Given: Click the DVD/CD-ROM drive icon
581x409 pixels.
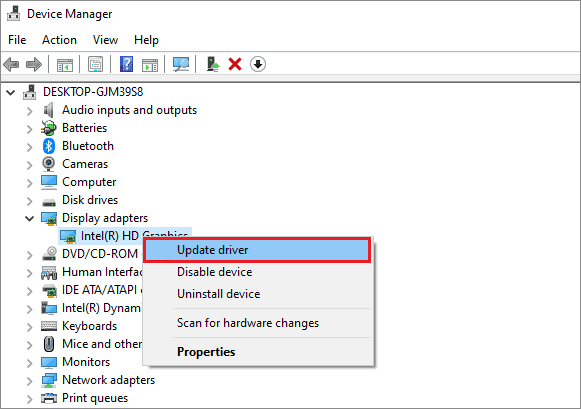Looking at the screenshot, I should (49, 254).
